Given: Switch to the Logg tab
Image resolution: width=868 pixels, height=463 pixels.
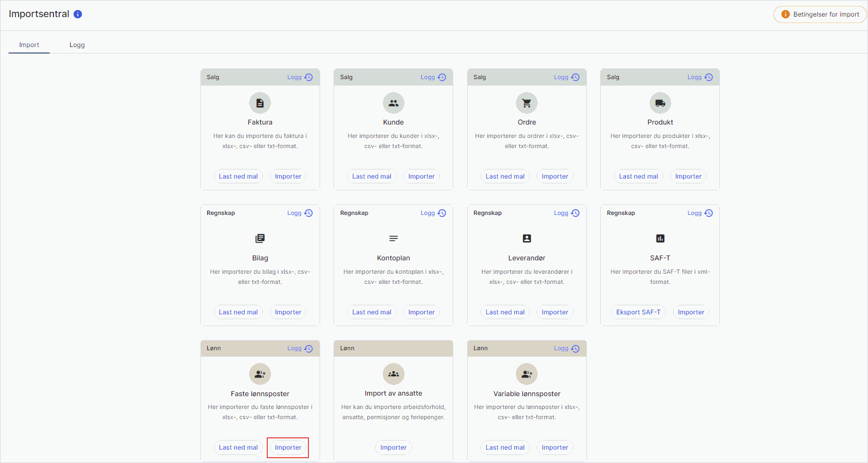Looking at the screenshot, I should [x=77, y=45].
